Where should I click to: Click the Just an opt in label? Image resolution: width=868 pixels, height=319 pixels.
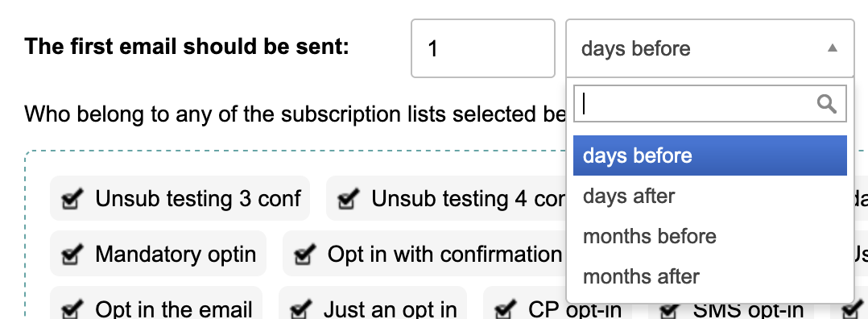pyautogui.click(x=391, y=309)
